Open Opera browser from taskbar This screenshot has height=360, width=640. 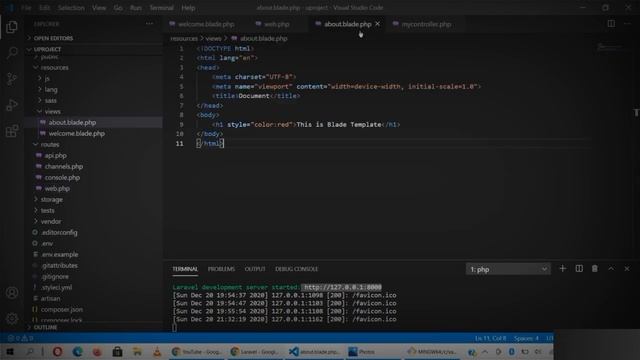pyautogui.click(x=57, y=351)
